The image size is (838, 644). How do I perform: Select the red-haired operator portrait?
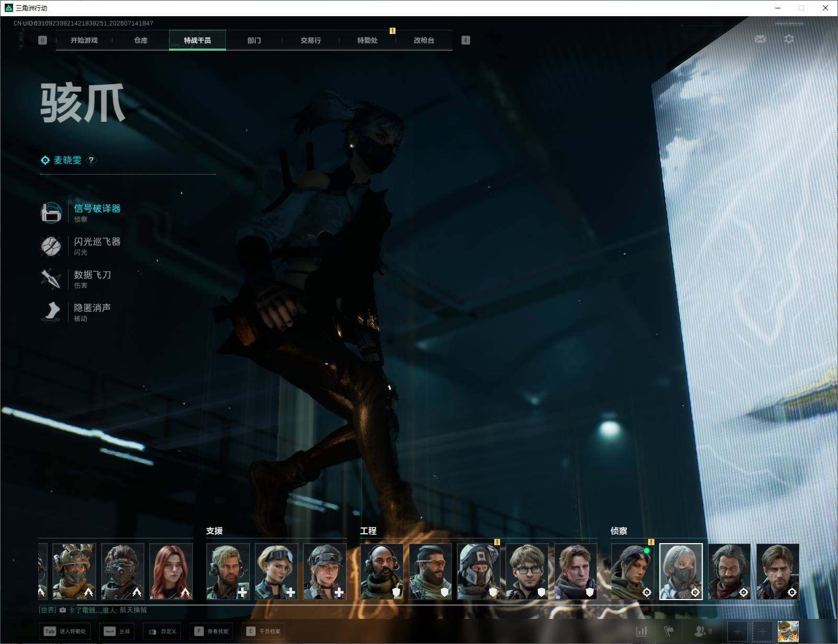point(171,571)
